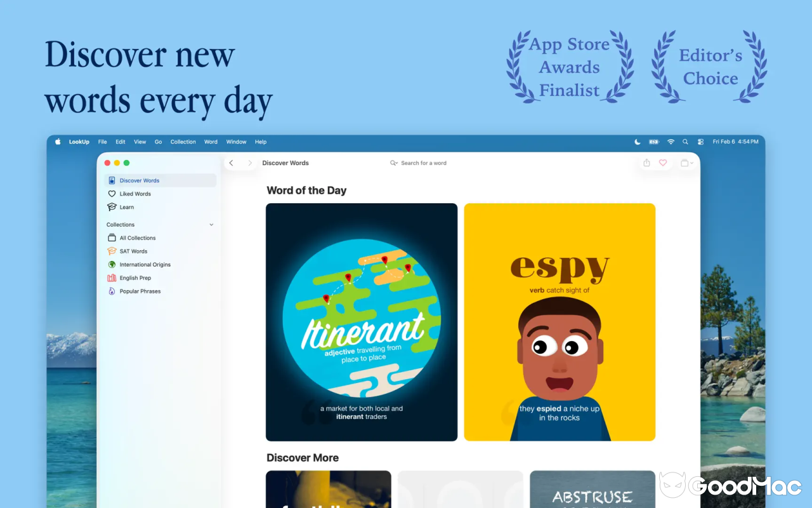The height and width of the screenshot is (508, 812).
Task: Open the Help menu
Action: 261,142
